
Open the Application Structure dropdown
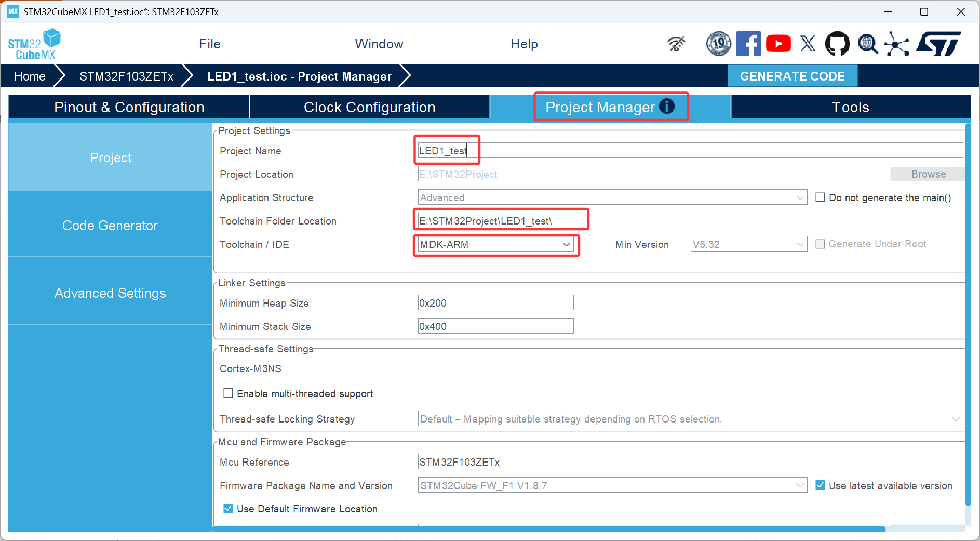coord(612,197)
